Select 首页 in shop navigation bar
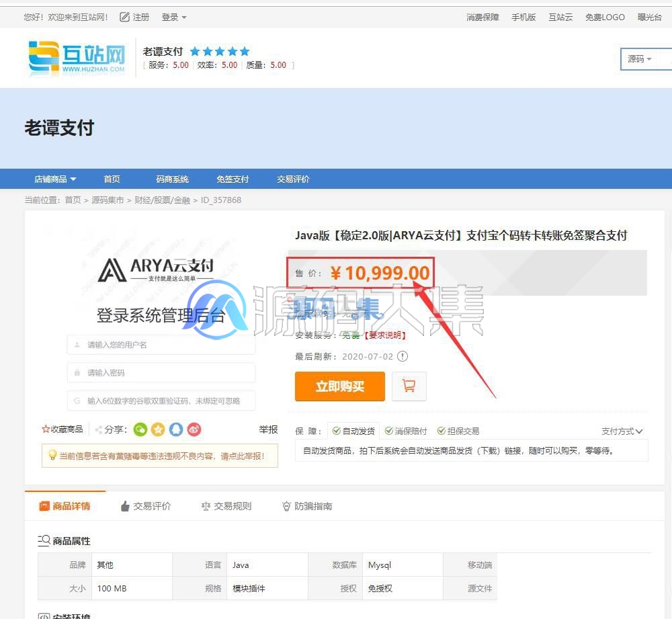The width and height of the screenshot is (672, 619). [112, 179]
